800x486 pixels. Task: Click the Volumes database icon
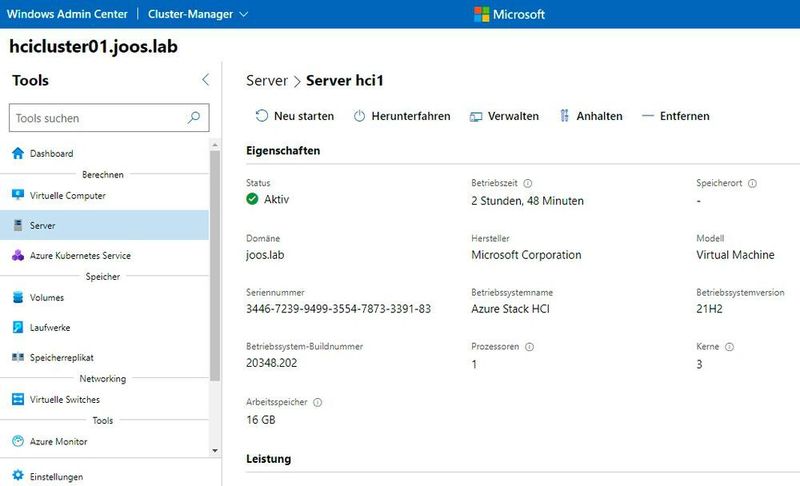[x=18, y=297]
